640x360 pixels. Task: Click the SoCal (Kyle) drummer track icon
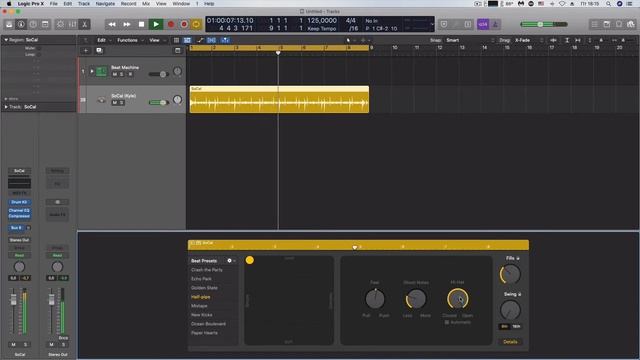click(x=101, y=100)
